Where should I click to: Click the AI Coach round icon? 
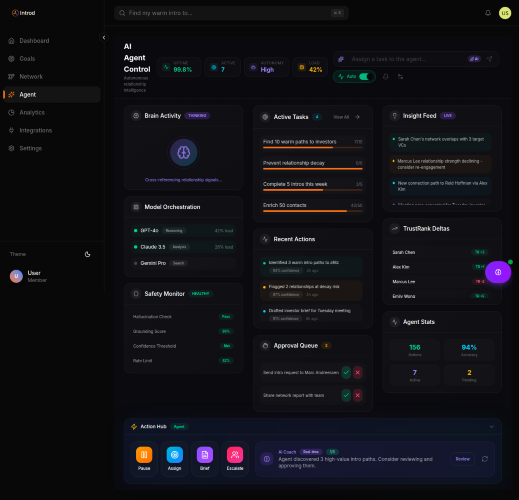click(x=267, y=459)
